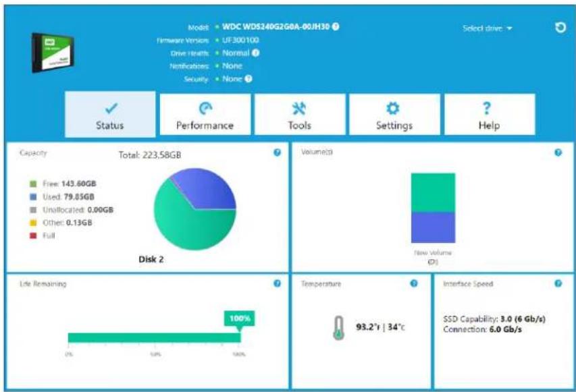
Task: Click the red Full legend swatch
Action: point(33,235)
